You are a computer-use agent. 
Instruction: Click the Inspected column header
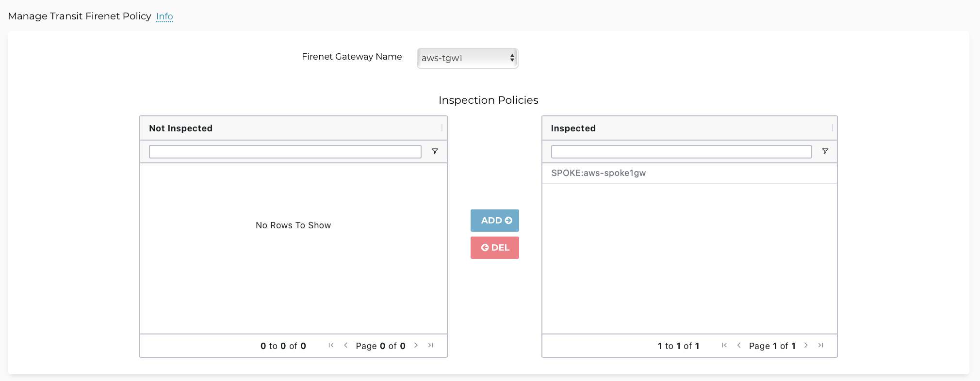click(573, 128)
